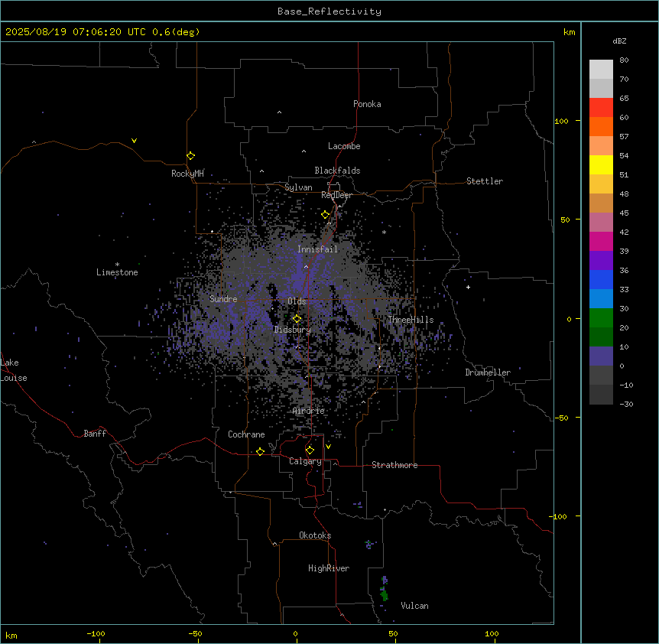This screenshot has width=659, height=644.
Task: Click the asterisk marker above Limestone
Action: [117, 264]
